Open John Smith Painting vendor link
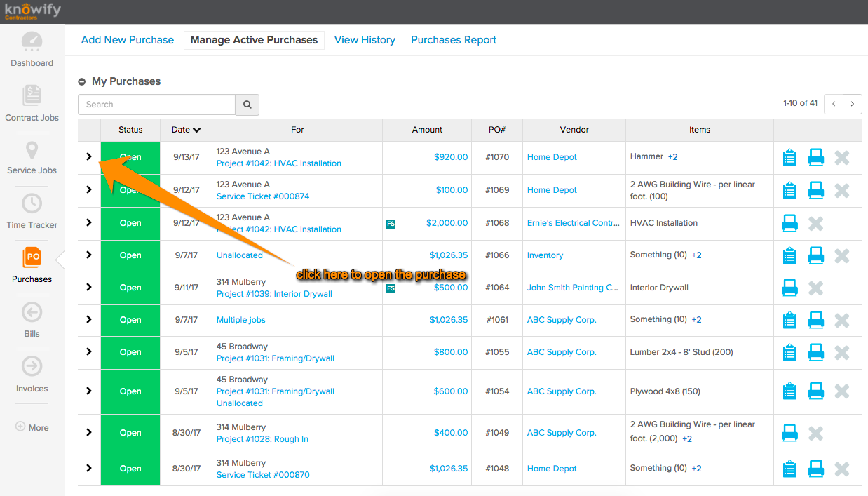The width and height of the screenshot is (868, 496). (x=573, y=288)
